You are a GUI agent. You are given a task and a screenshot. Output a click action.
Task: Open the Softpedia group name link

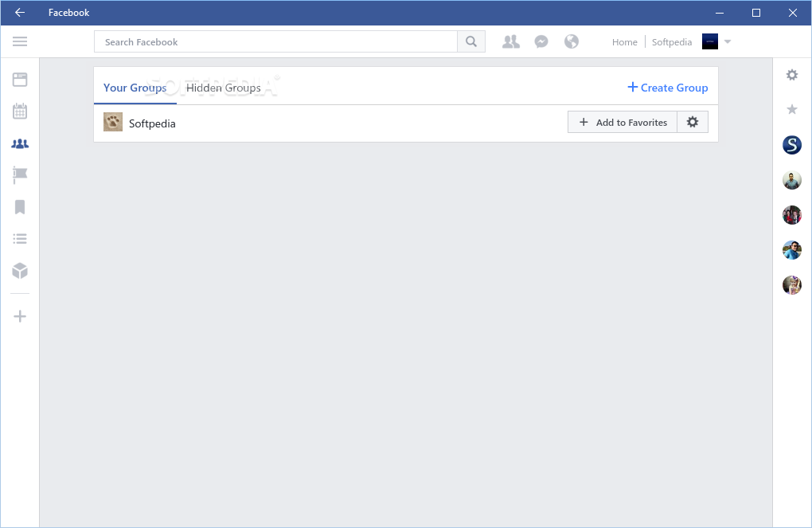(152, 123)
